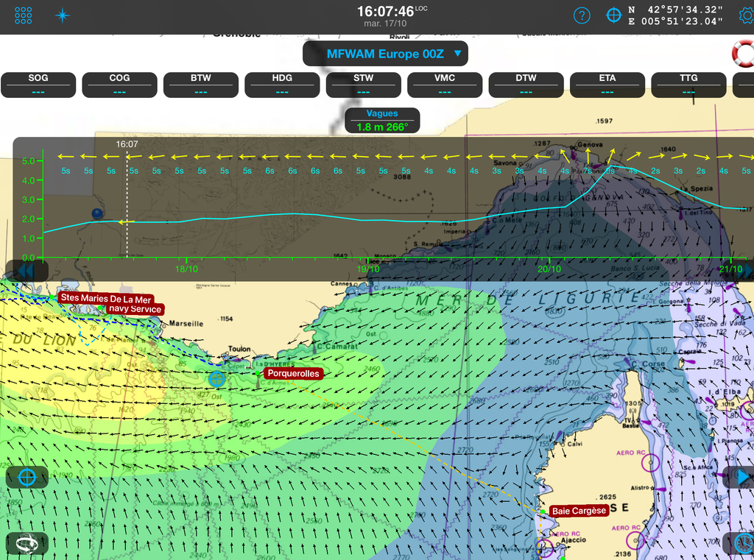
Task: Jump to 19/10 on the timeline
Action: click(x=368, y=269)
